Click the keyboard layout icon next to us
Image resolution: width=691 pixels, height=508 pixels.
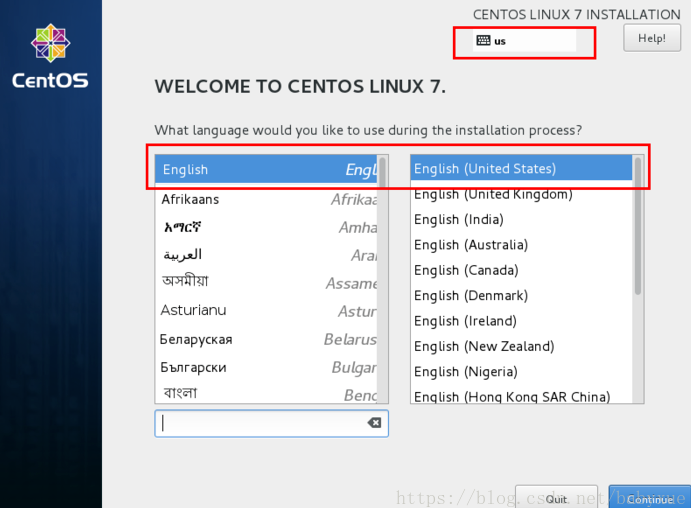click(483, 41)
